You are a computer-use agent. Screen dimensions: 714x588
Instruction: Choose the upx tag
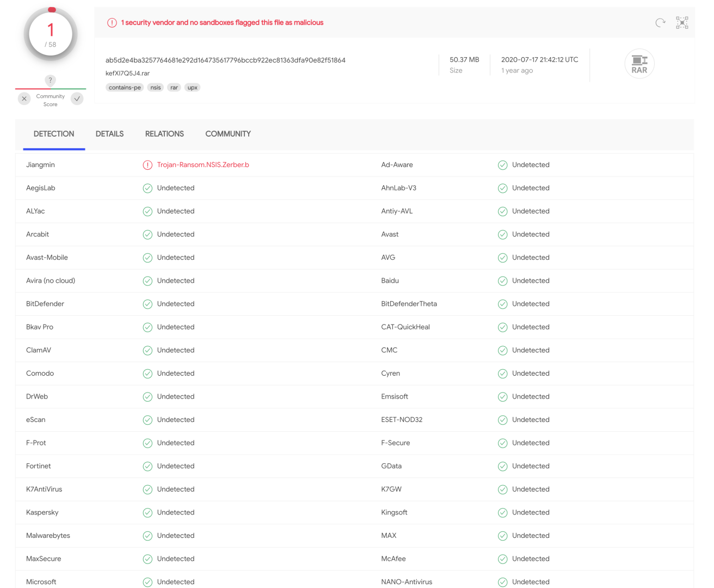[x=193, y=87]
